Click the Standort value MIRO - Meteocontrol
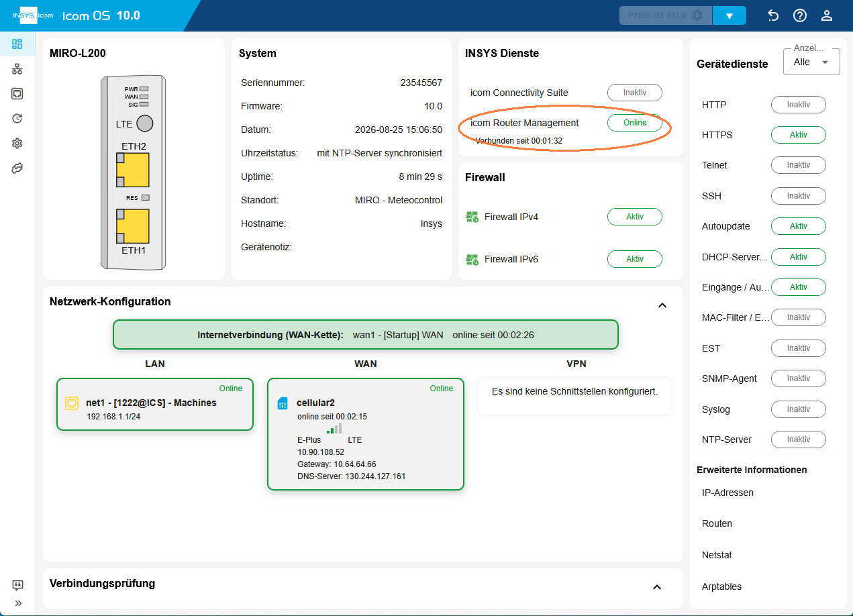Viewport: 853px width, 616px height. (x=399, y=200)
